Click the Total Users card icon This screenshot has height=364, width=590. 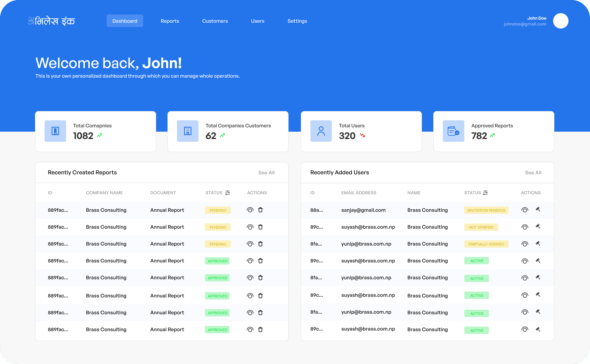click(321, 131)
